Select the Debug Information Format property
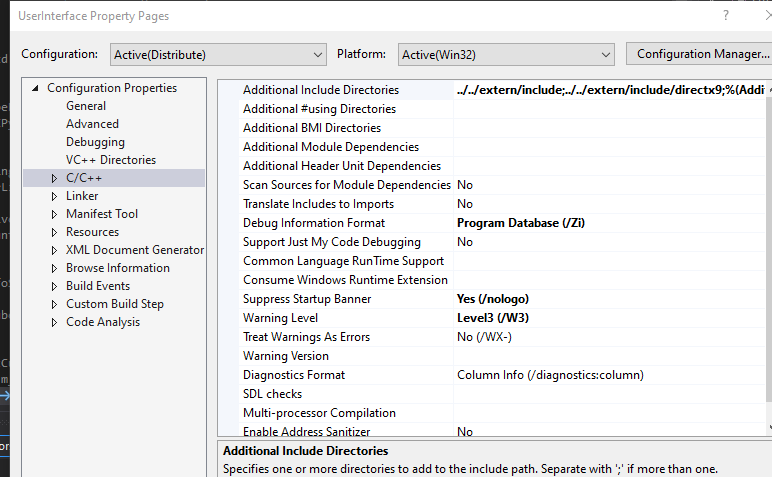The image size is (772, 477). click(x=314, y=223)
